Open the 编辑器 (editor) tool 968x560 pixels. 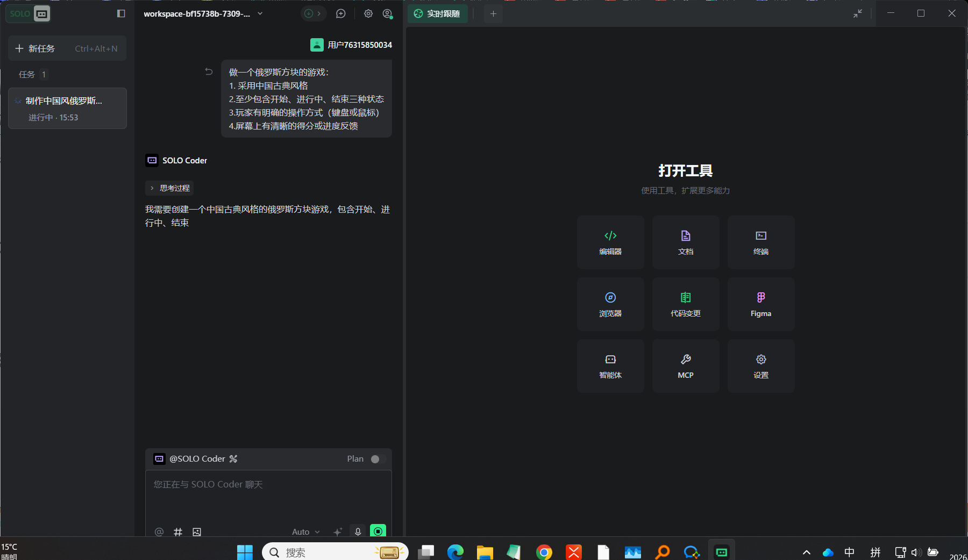pyautogui.click(x=610, y=242)
